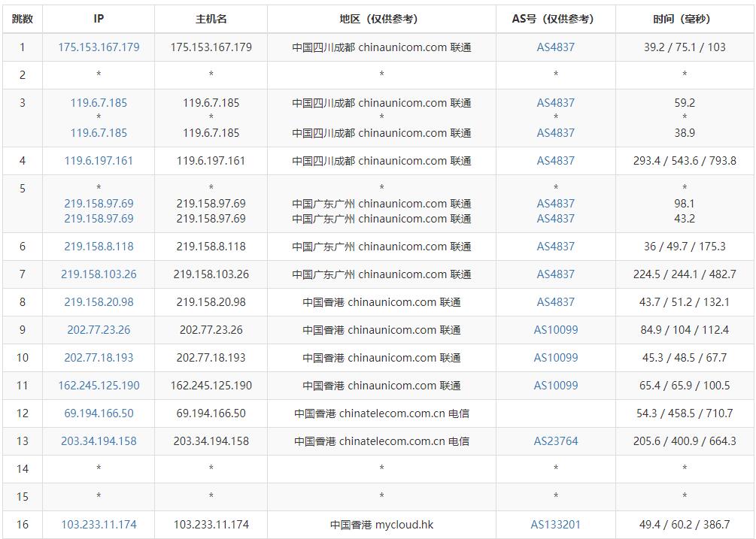
Task: Click hop 5 timing value 43.2
Action: pos(685,219)
